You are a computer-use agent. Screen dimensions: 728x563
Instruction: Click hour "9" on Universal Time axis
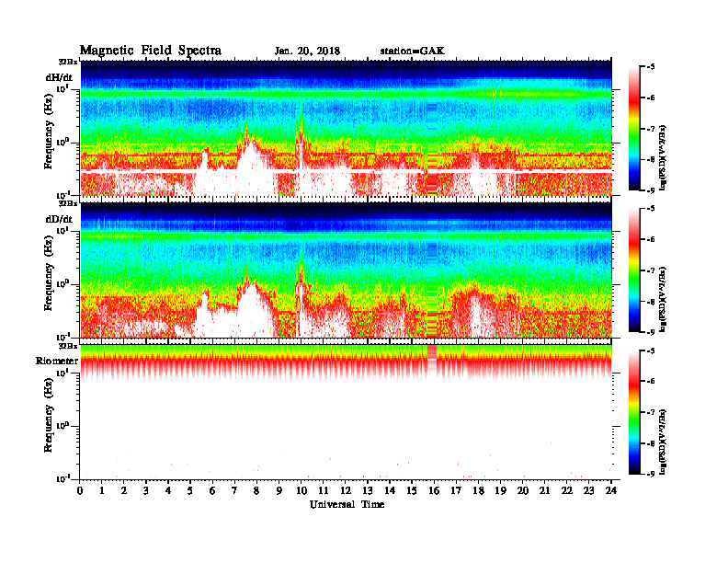(279, 491)
